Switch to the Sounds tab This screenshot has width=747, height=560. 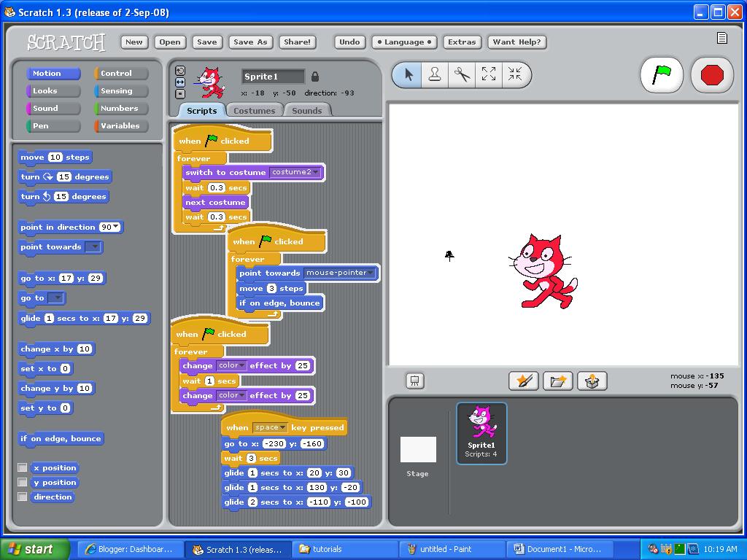pos(307,111)
